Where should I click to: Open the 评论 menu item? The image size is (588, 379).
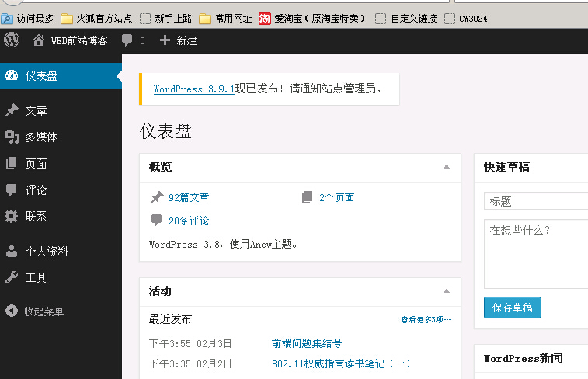(61, 189)
